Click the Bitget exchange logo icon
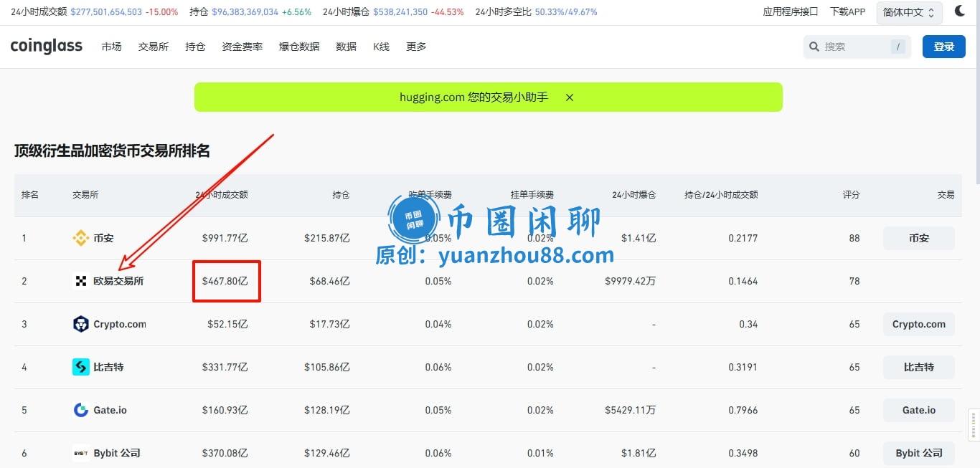The width and height of the screenshot is (980, 468). 81,367
